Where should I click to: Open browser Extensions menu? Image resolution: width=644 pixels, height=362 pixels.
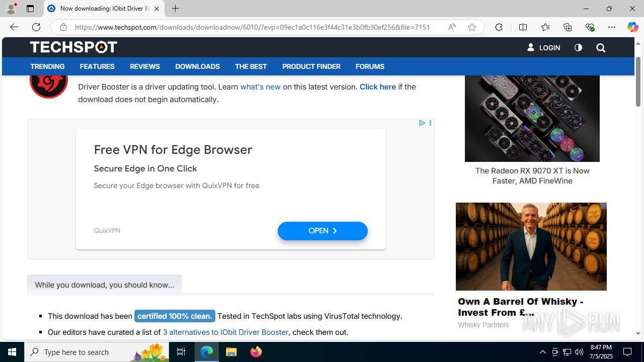(499, 27)
